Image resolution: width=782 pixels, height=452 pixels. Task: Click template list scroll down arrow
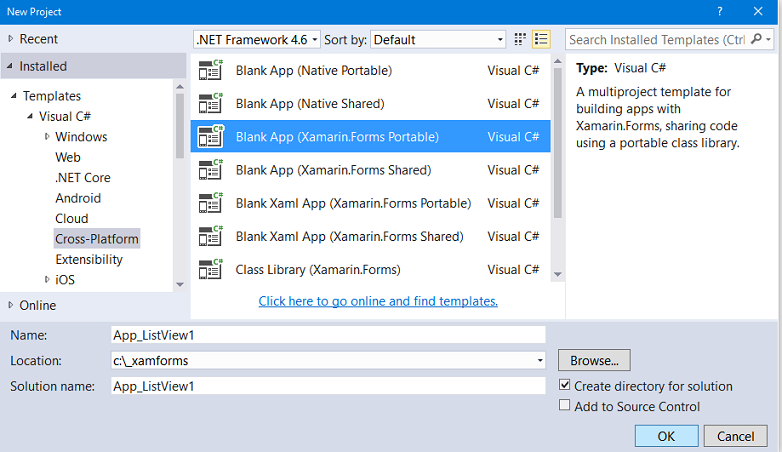pyautogui.click(x=558, y=274)
